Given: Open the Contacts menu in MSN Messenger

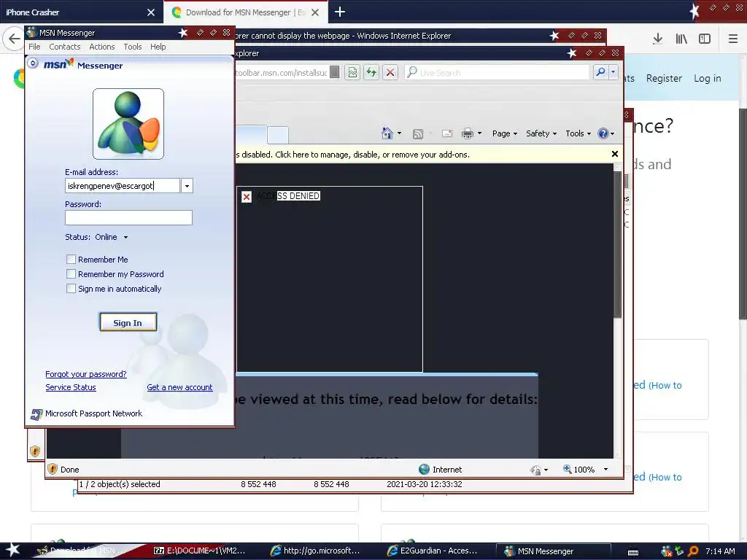Looking at the screenshot, I should [65, 47].
